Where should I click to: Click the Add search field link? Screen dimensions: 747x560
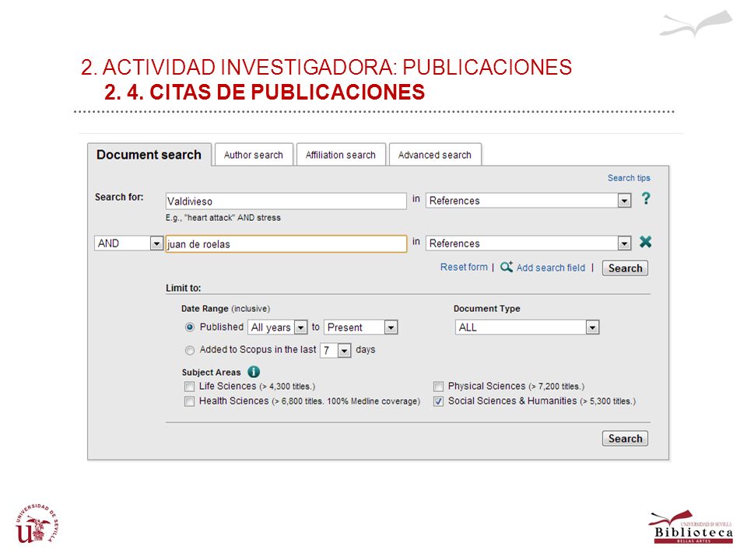(x=551, y=268)
